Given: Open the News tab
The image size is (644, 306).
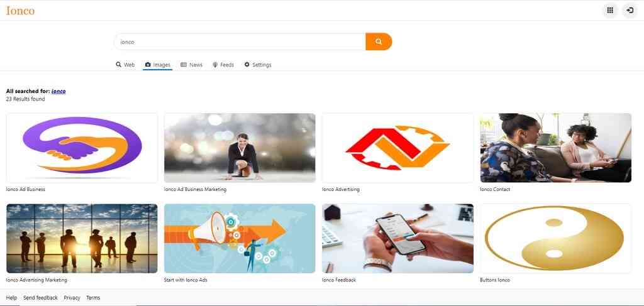Looking at the screenshot, I should (x=191, y=65).
